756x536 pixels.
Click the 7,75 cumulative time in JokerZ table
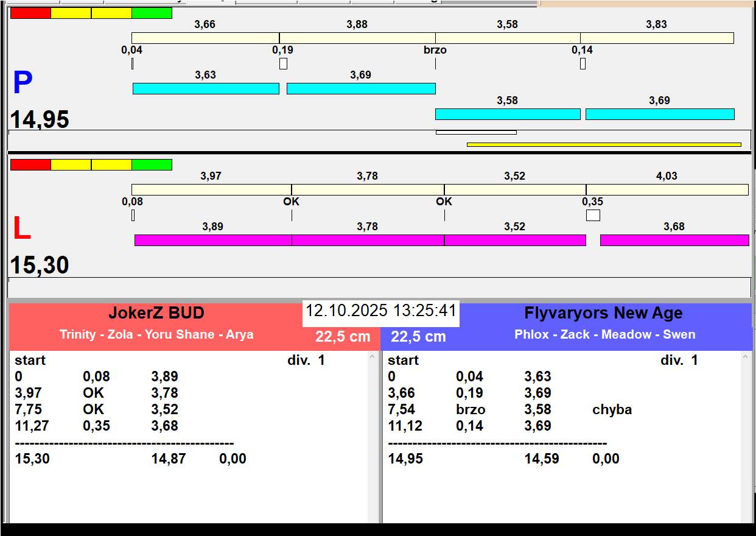pos(28,409)
